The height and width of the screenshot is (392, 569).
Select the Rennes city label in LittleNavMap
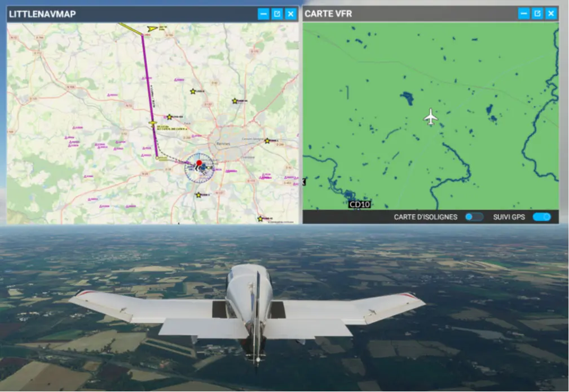click(223, 144)
